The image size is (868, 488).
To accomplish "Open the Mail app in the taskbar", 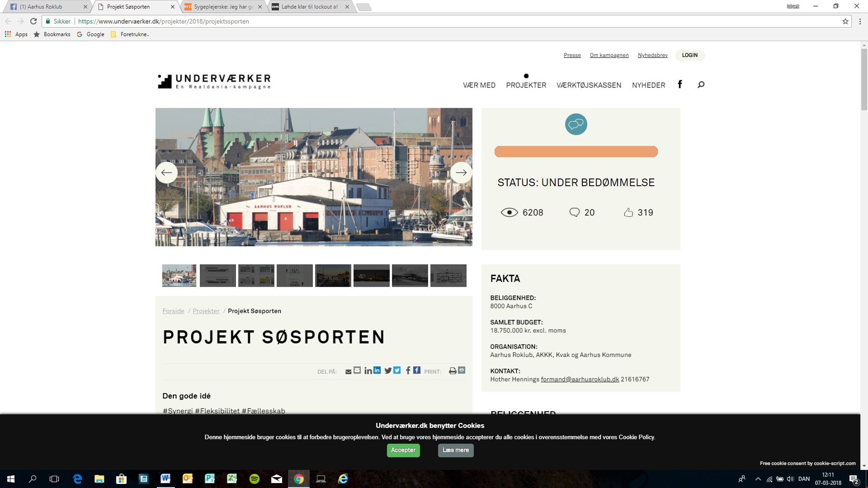I will [277, 479].
